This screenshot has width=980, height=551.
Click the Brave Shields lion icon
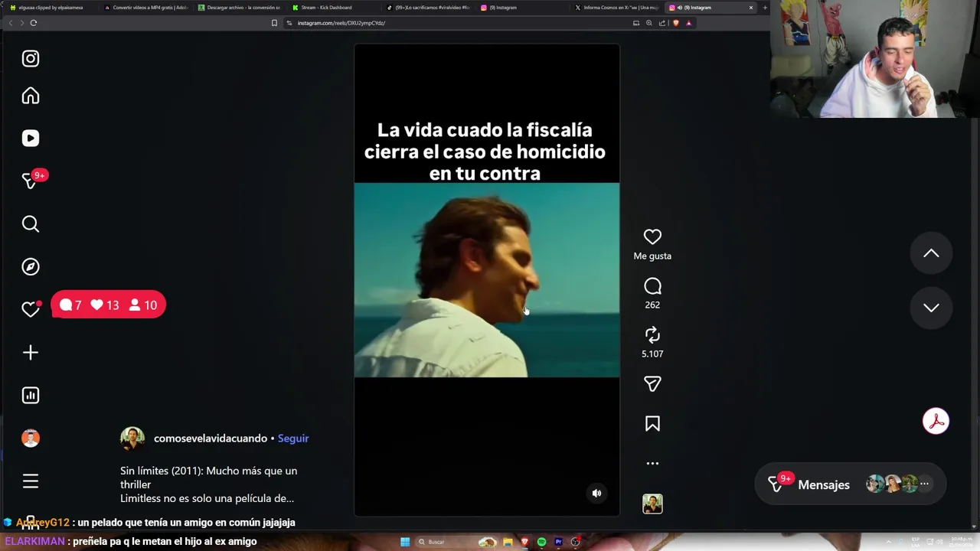(676, 23)
